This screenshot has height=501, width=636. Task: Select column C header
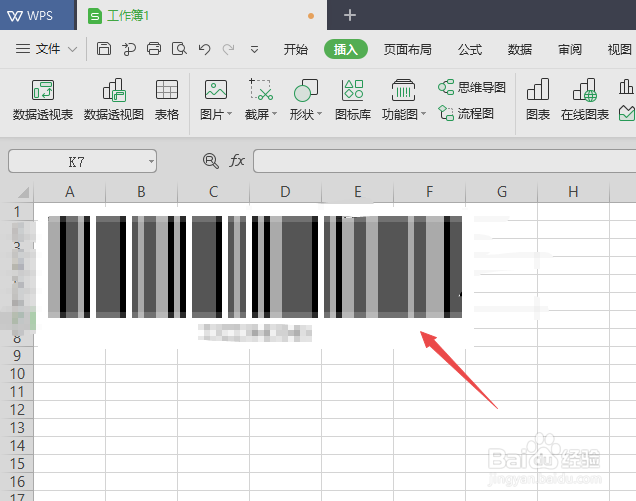(213, 192)
